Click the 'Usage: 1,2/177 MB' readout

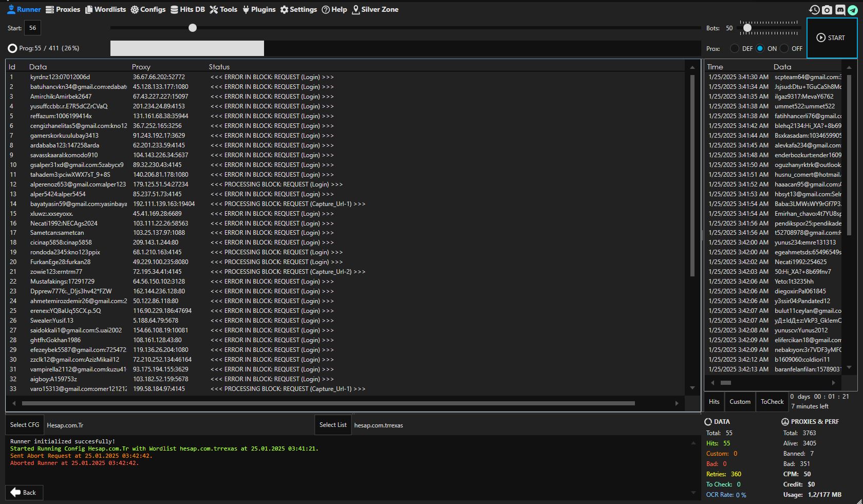tap(812, 495)
